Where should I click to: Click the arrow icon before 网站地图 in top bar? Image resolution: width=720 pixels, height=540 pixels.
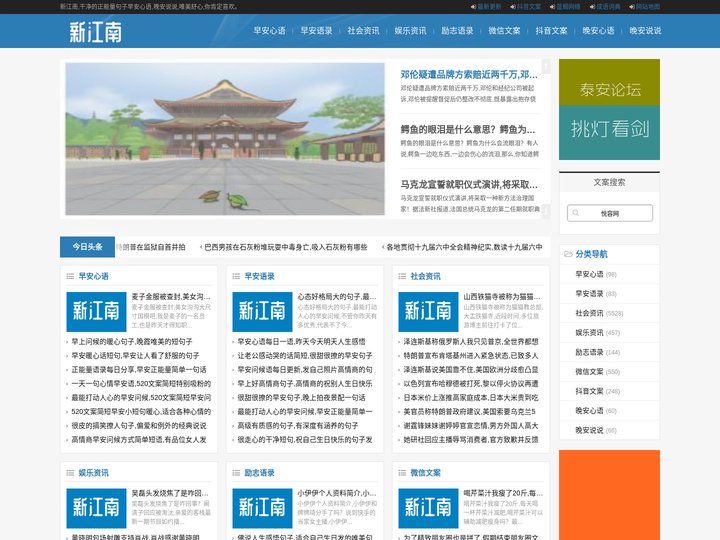pyautogui.click(x=632, y=7)
